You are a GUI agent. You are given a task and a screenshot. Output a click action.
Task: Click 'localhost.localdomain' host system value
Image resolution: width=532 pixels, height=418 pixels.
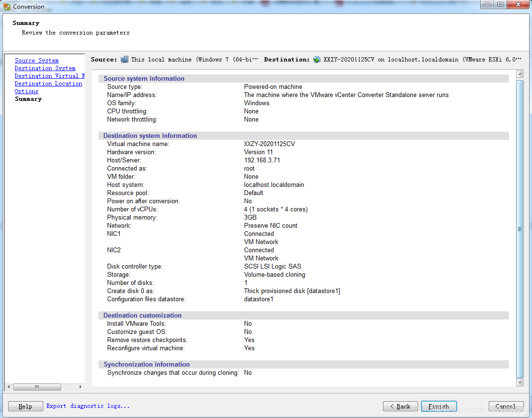pos(274,184)
